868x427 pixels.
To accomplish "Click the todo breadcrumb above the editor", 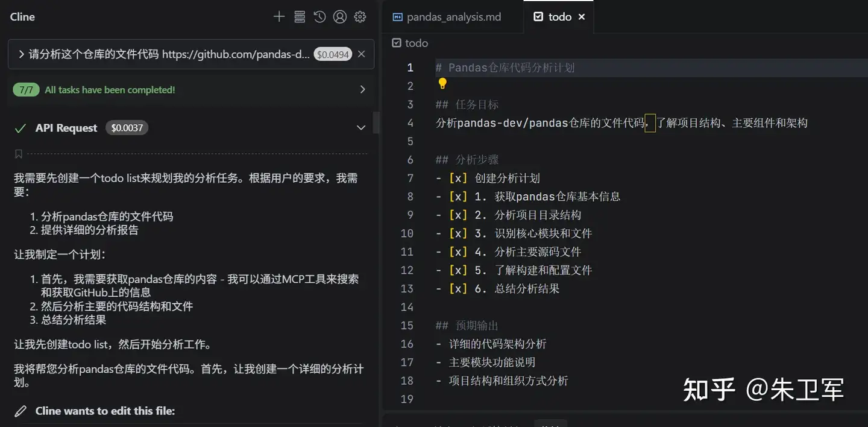I will click(410, 43).
